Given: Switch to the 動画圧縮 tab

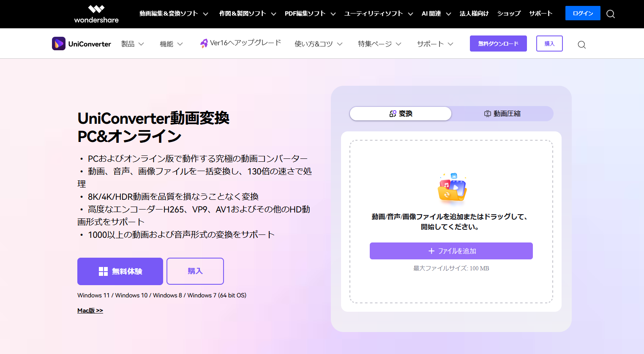Looking at the screenshot, I should point(502,114).
